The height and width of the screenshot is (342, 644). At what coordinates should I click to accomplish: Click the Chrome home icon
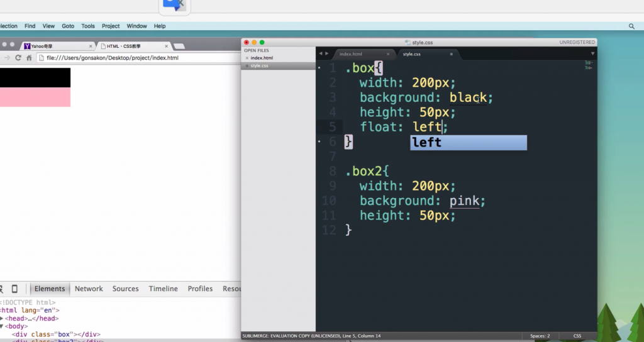point(29,58)
